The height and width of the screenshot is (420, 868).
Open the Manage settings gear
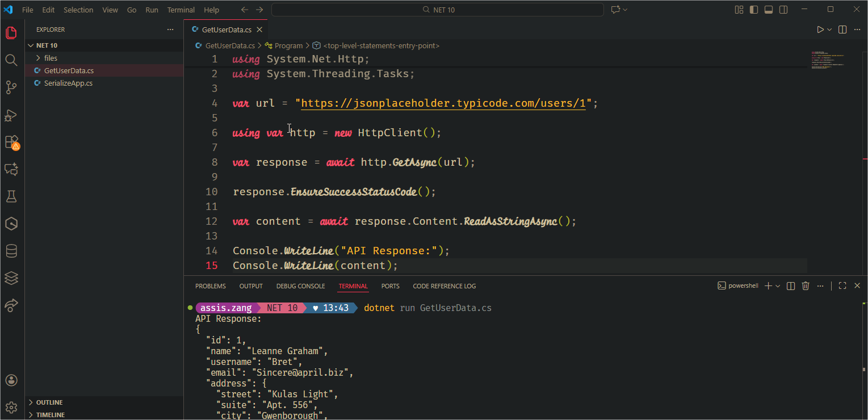[11, 408]
